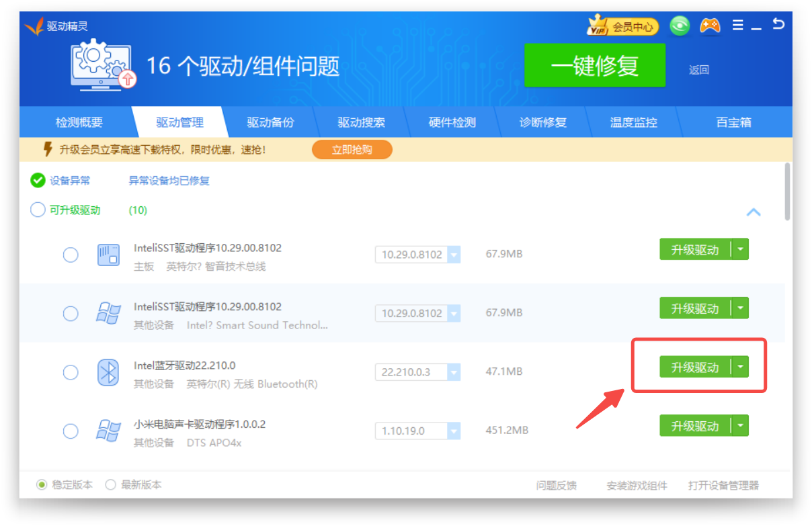Open the 打开设备管理器 link
Viewport: 812px width, 526px height.
(x=723, y=486)
